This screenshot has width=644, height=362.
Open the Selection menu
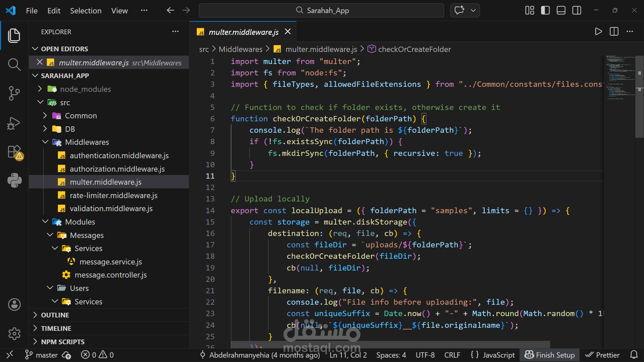coord(86,11)
